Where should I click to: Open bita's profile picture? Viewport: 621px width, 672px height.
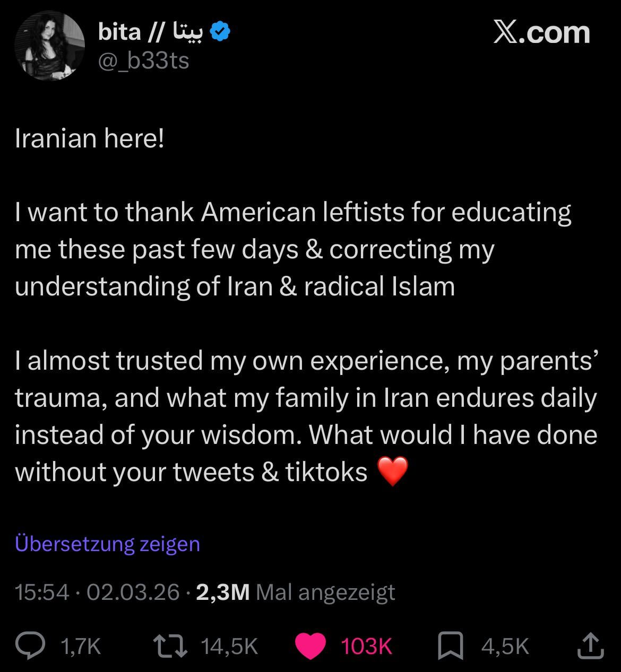49,46
